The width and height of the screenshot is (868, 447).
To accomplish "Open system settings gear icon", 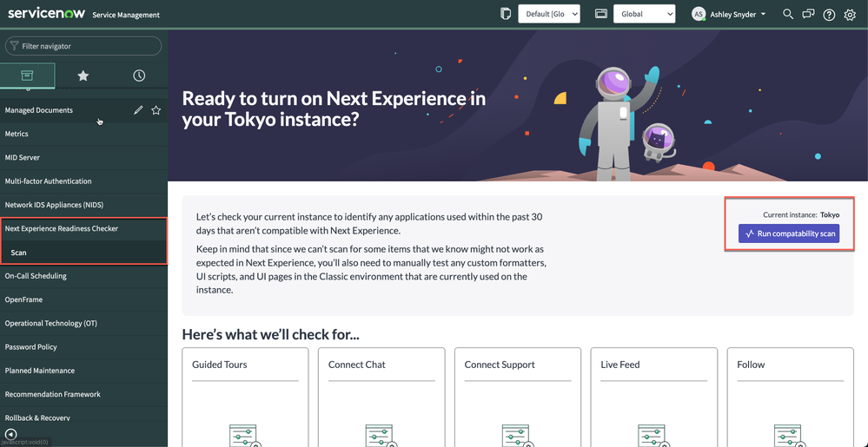I will (850, 15).
